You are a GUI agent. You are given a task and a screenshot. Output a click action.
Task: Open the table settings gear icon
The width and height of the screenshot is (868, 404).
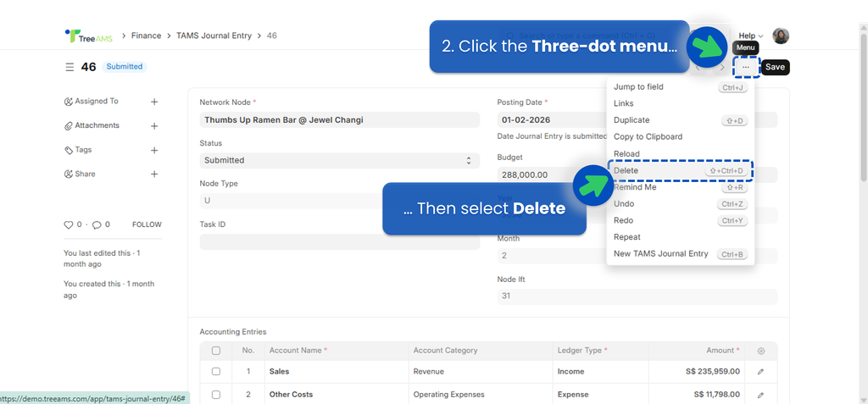coord(760,351)
